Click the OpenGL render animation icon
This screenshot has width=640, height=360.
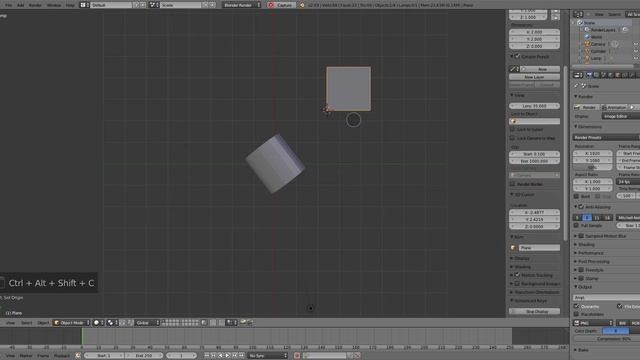pyautogui.click(x=249, y=323)
